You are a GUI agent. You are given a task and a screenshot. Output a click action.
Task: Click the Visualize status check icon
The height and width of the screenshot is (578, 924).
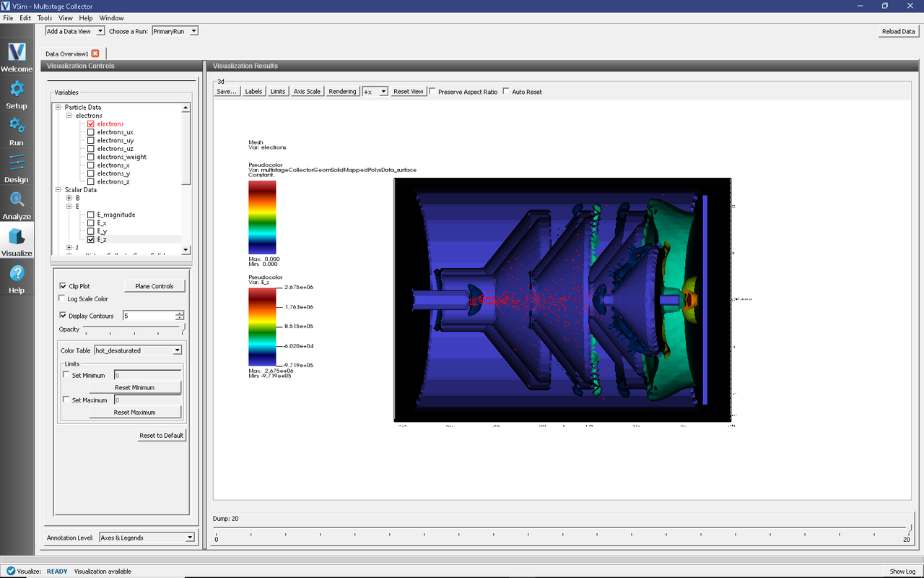point(10,571)
